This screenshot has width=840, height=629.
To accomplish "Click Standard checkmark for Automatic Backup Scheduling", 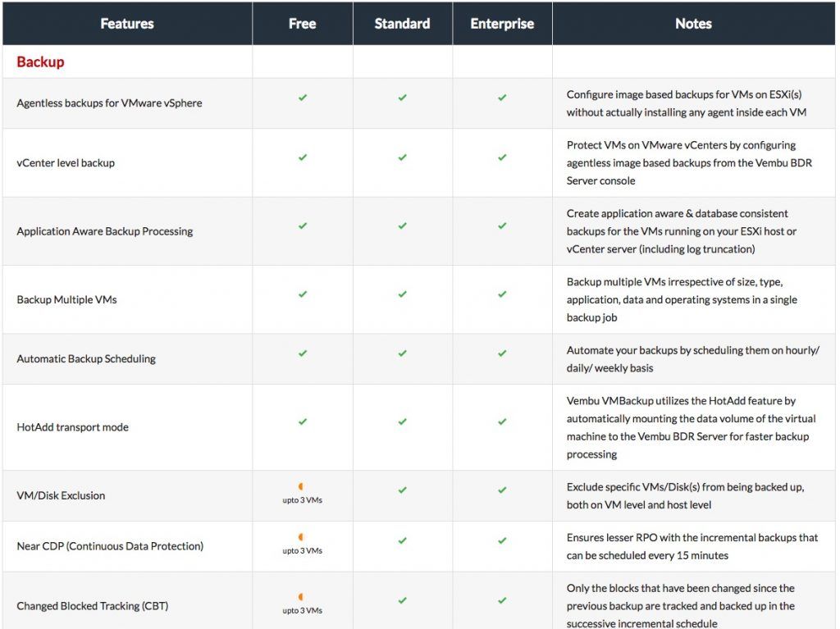I will click(x=402, y=353).
